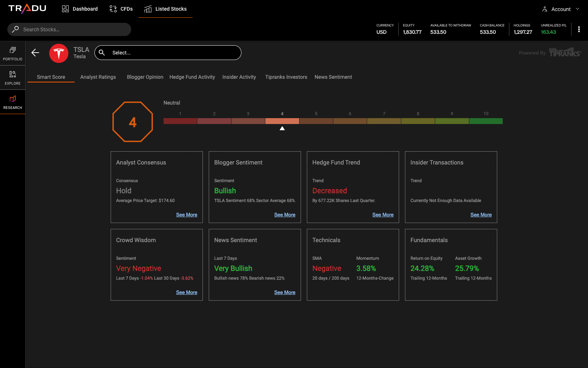Open the Dashboard icon in top navigation

[65, 9]
